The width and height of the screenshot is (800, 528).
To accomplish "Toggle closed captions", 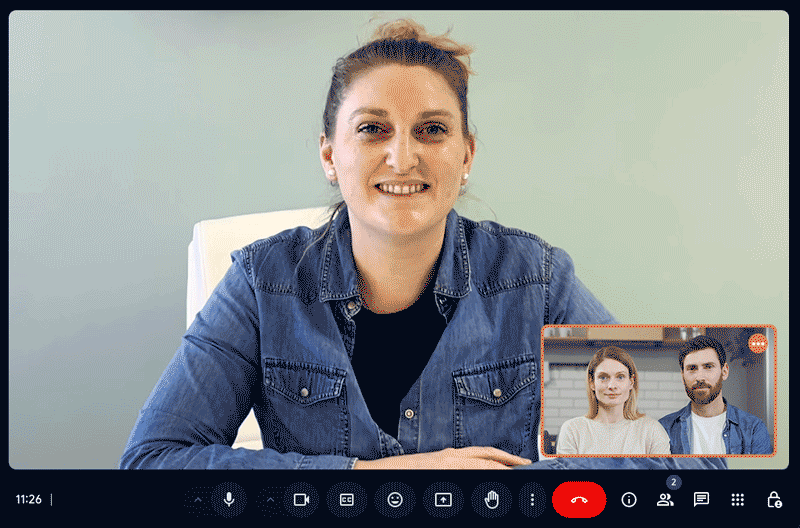I will 347,499.
